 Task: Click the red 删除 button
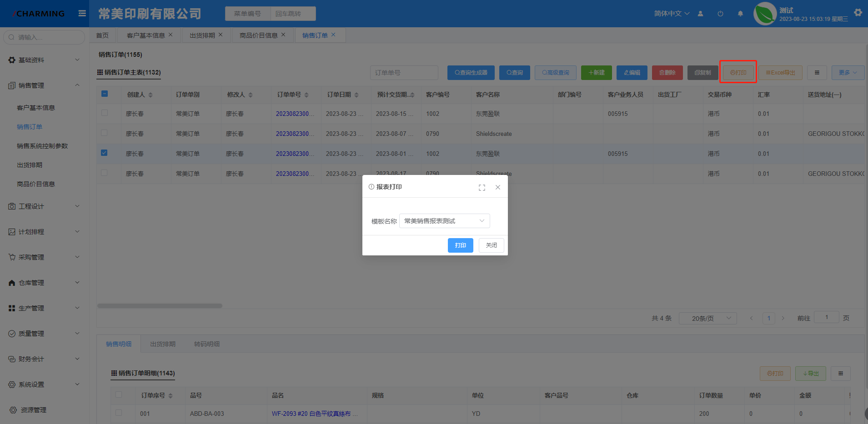pos(667,73)
